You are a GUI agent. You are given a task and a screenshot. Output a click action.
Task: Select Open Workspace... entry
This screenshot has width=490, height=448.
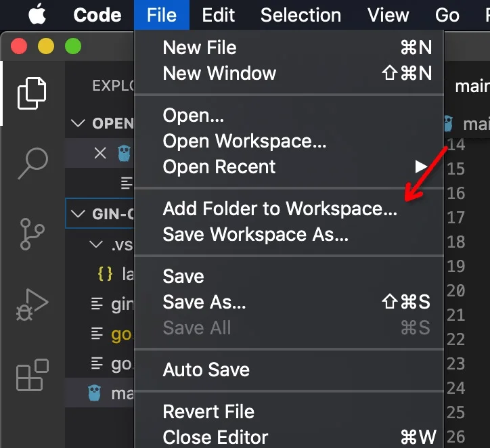[289, 141]
